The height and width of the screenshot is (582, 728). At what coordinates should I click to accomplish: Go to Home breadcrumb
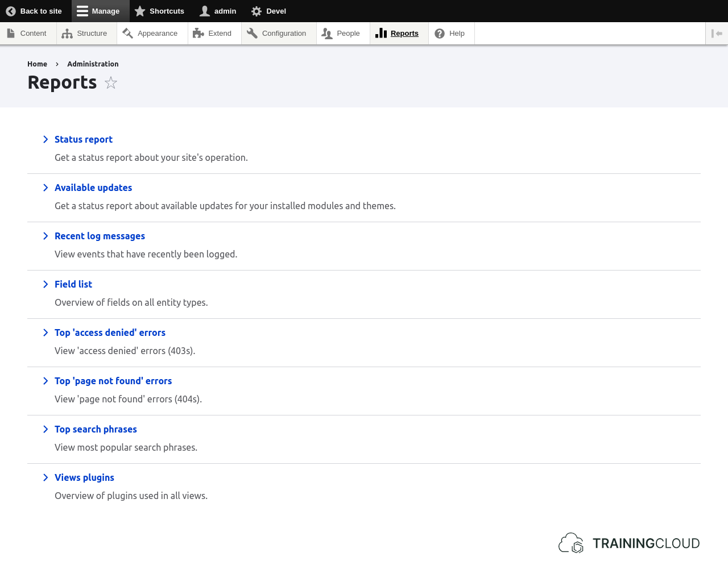(x=37, y=64)
